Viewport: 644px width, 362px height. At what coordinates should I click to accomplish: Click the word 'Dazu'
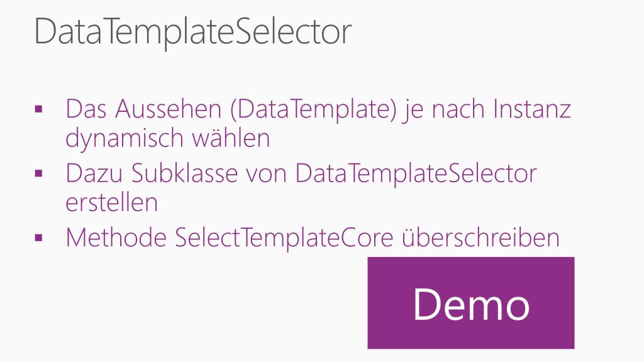point(94,173)
